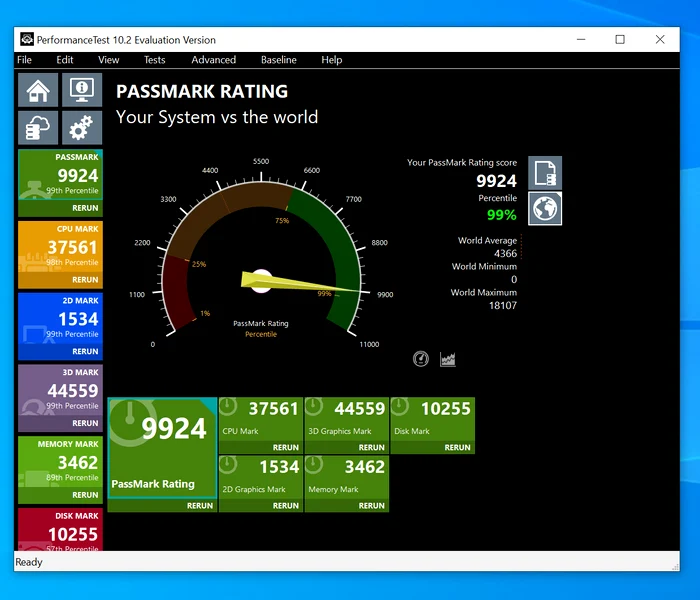The width and height of the screenshot is (700, 600).
Task: Select the 2D Graphics Mark 1534 tile
Action: [x=261, y=477]
